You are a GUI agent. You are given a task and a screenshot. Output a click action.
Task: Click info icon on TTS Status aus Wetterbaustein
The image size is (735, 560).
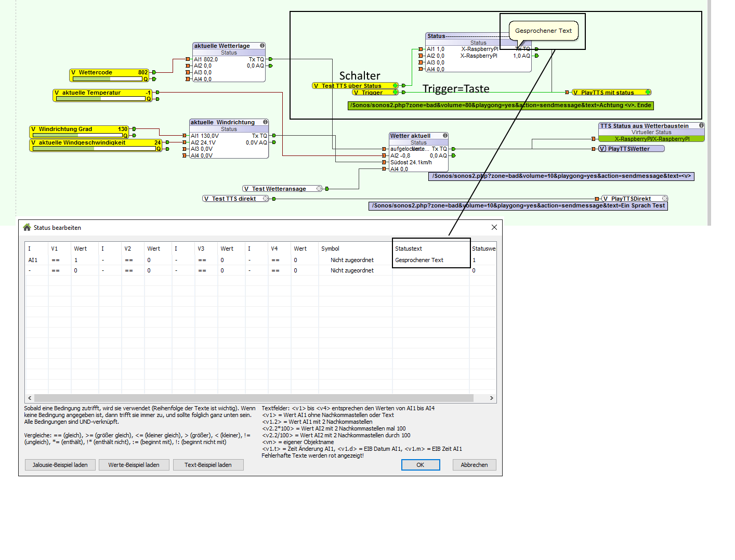(702, 125)
